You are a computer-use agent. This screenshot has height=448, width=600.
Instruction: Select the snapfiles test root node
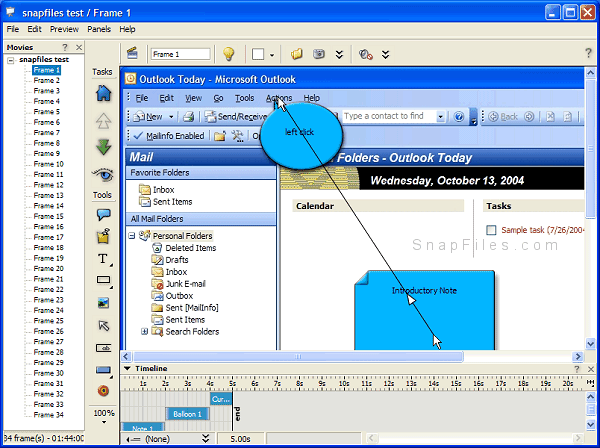(44, 59)
